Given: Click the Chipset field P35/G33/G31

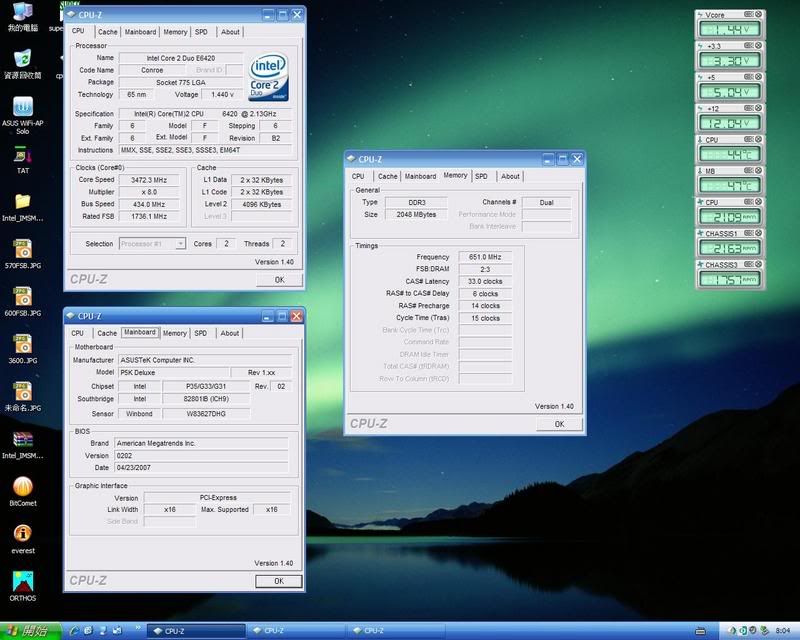Looking at the screenshot, I should pyautogui.click(x=206, y=386).
